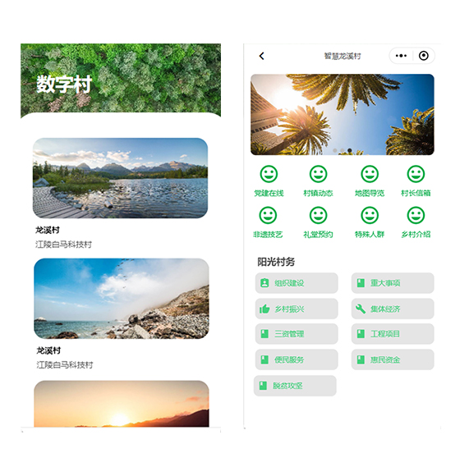Screen dimensions: 460x476
Task: Open the 脱贫攻坚 button
Action: point(295,386)
